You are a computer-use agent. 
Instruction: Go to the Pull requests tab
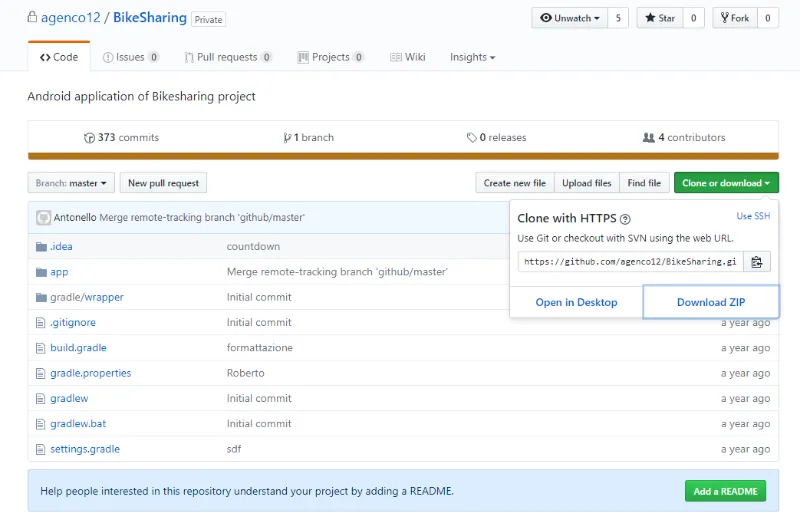[227, 57]
